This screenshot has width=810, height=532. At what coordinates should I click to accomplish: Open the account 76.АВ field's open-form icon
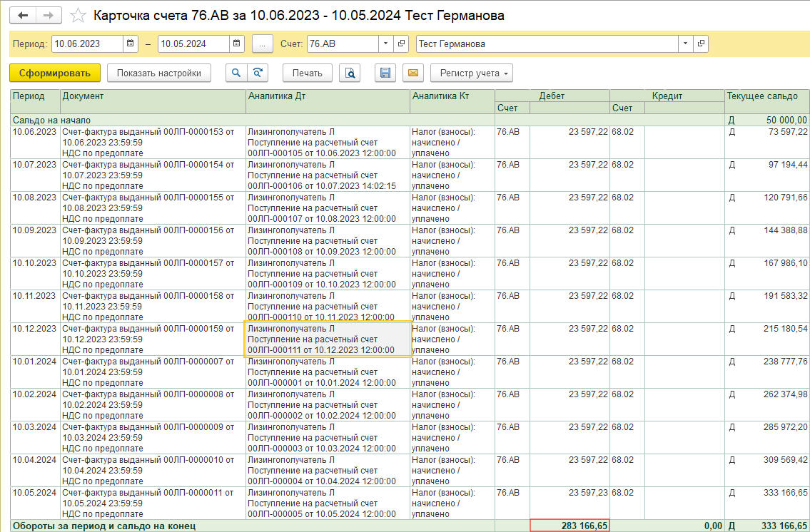tap(401, 44)
